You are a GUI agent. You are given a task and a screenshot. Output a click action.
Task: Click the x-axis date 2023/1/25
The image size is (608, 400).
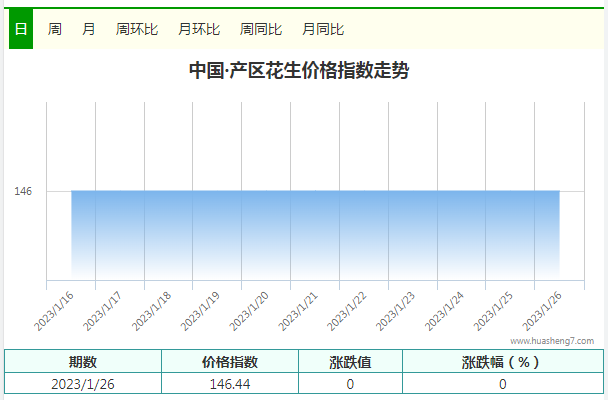493,312
